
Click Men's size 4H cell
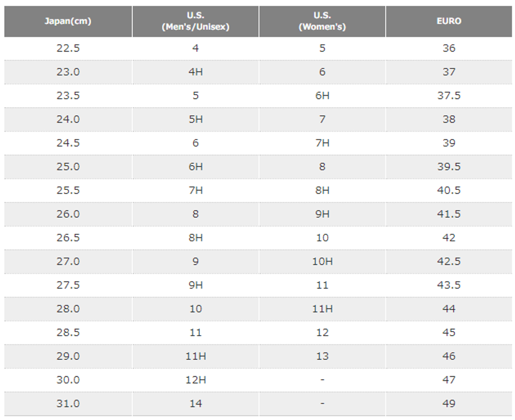point(195,72)
